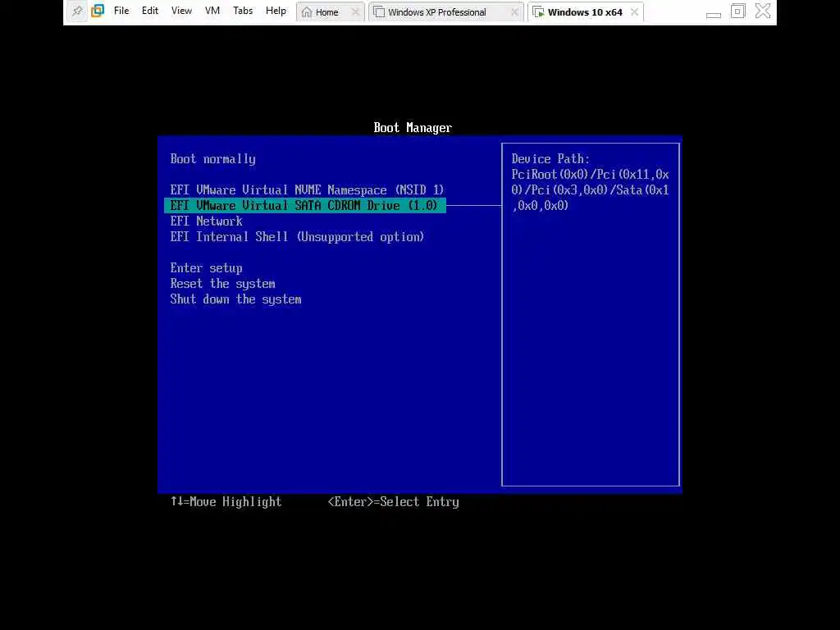Open the Tabs menu

pos(243,11)
